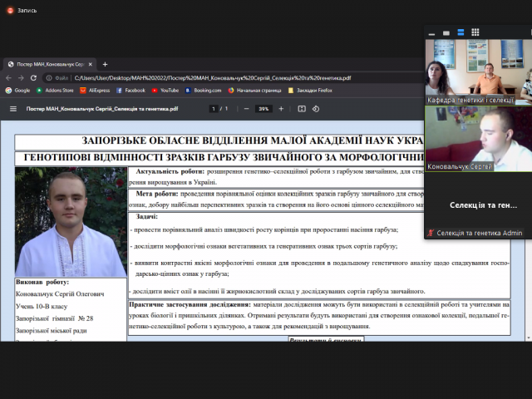Select the Постер МАН_Коновальчук tab
The image size is (532, 399).
click(50, 64)
